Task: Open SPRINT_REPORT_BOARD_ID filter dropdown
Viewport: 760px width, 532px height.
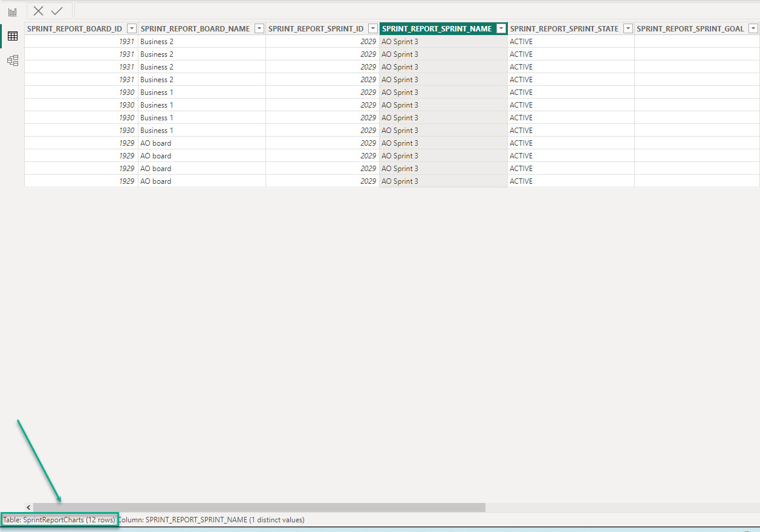Action: click(x=132, y=28)
